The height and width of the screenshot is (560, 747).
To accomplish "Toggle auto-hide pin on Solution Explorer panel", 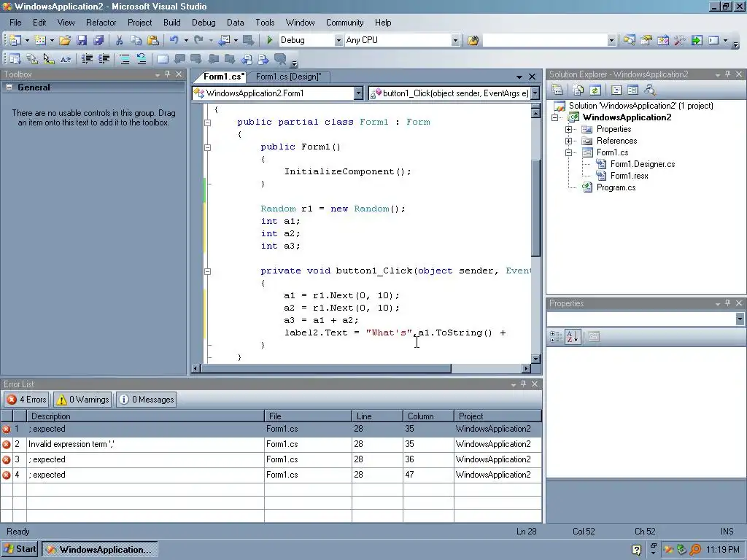I will [727, 74].
